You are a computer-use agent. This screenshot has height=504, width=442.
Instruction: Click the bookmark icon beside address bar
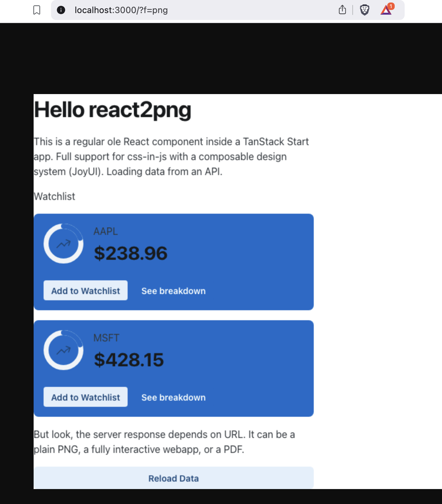click(37, 10)
